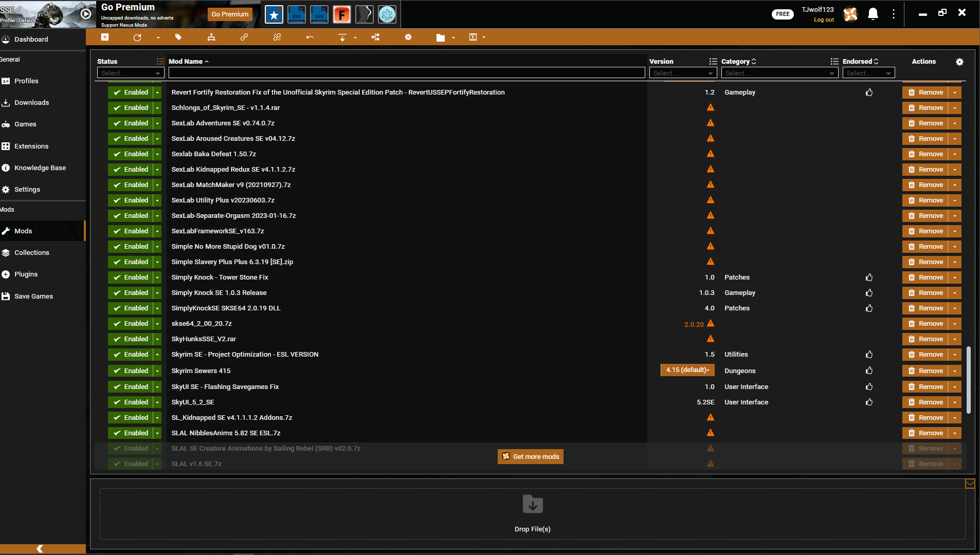Click the Open folder icon in the toolbar
This screenshot has height=555, width=980.
click(441, 37)
